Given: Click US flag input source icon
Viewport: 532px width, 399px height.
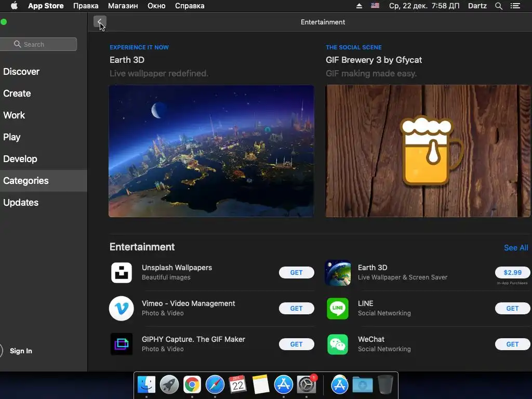Looking at the screenshot, I should pos(375,6).
